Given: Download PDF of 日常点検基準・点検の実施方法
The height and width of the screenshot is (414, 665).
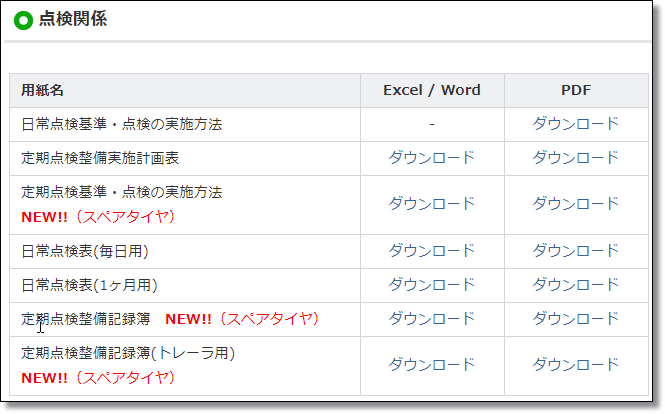Looking at the screenshot, I should 576,123.
